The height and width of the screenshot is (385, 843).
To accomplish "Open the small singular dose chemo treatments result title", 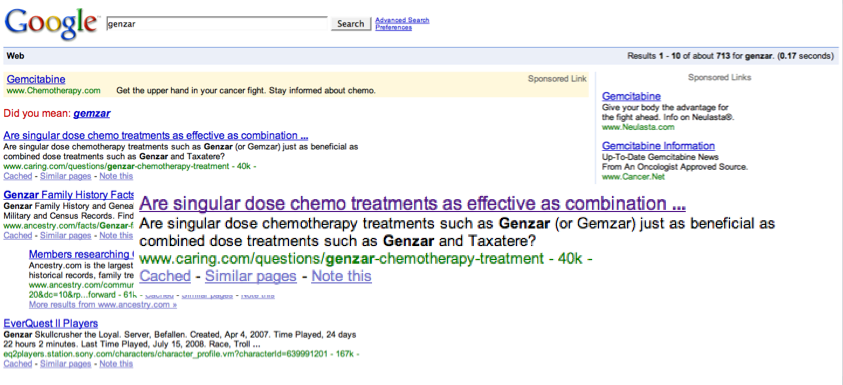I will 156,136.
